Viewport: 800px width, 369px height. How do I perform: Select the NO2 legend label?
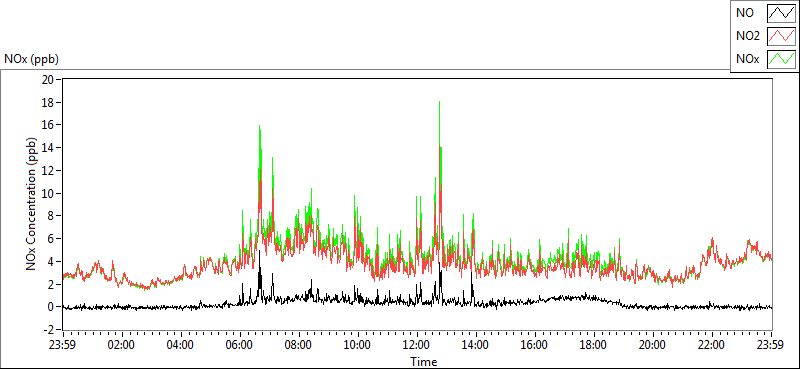coord(748,36)
